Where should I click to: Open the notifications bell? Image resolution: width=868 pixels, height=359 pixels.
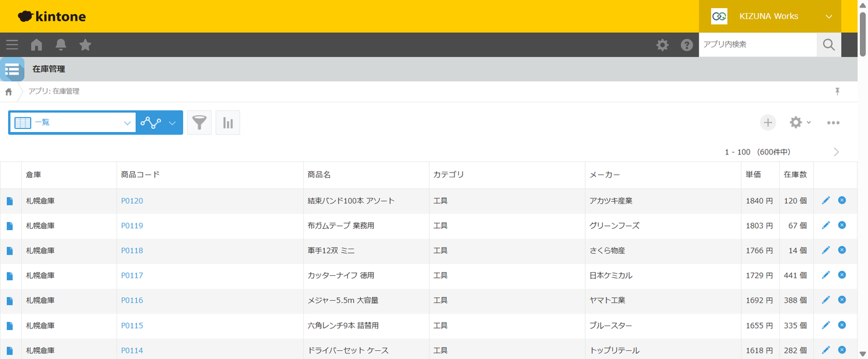click(x=61, y=45)
